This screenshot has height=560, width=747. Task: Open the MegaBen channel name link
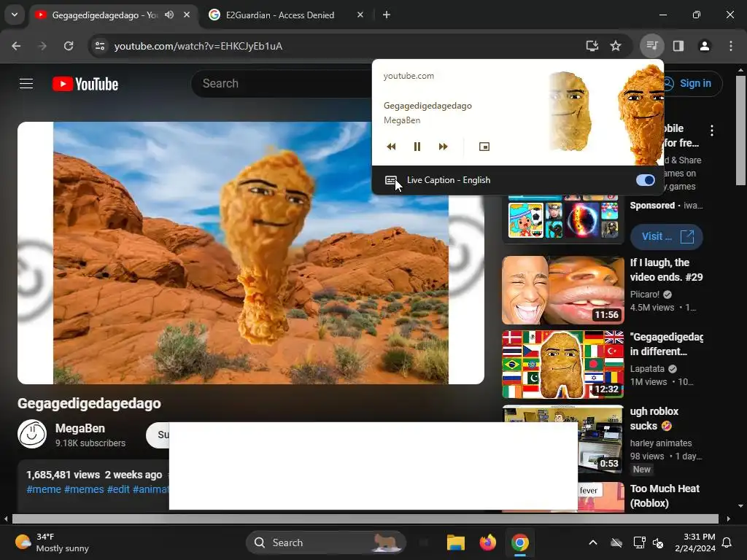(80, 429)
